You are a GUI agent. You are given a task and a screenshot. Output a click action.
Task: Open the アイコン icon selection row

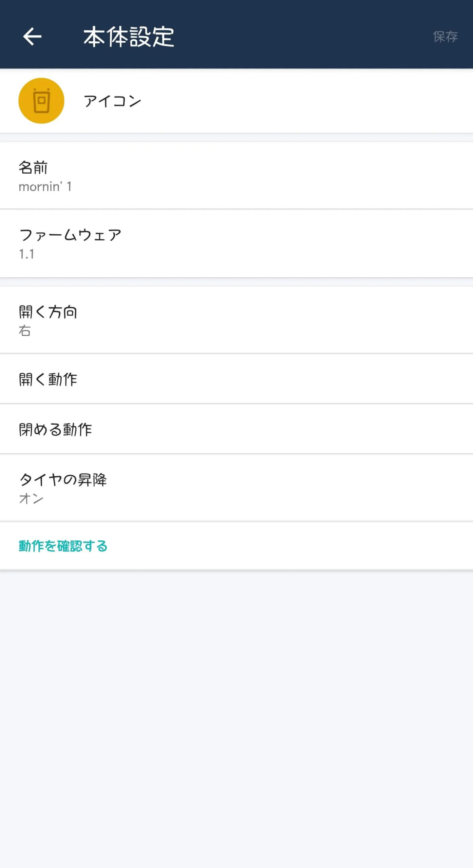236,101
